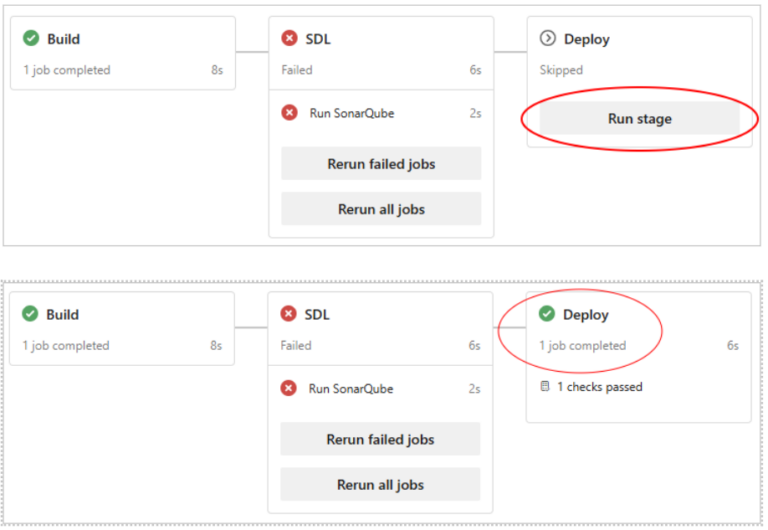Image resolution: width=768 pixels, height=530 pixels.
Task: Click 6s duration on top SDL stage
Action: 475,70
